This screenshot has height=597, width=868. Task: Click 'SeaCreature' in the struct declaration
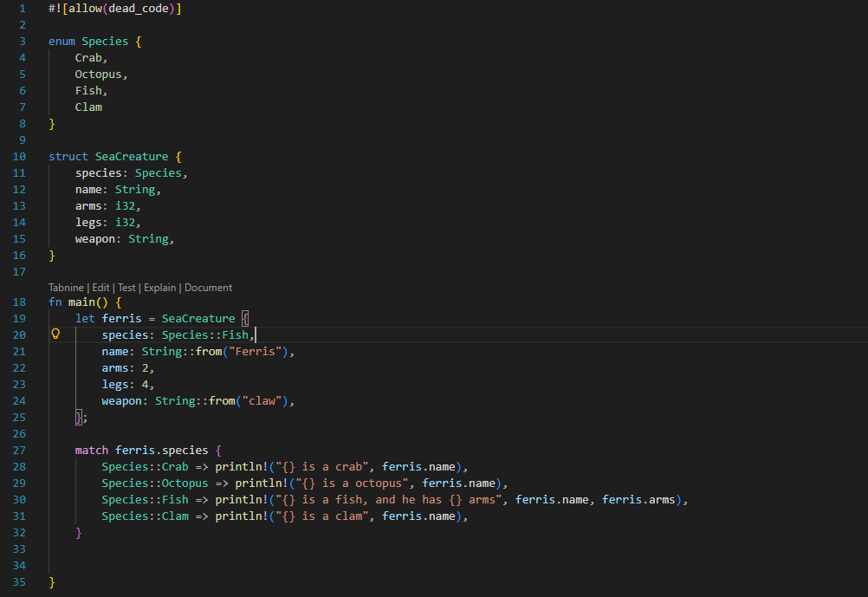(132, 157)
